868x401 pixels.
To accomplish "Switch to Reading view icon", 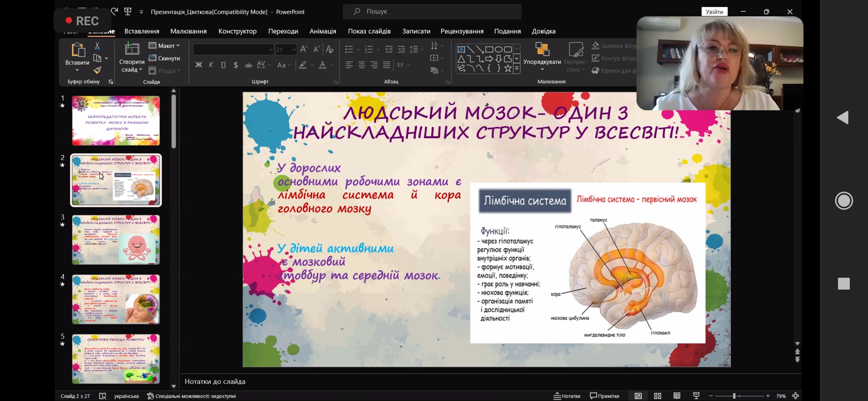I will 677,396.
